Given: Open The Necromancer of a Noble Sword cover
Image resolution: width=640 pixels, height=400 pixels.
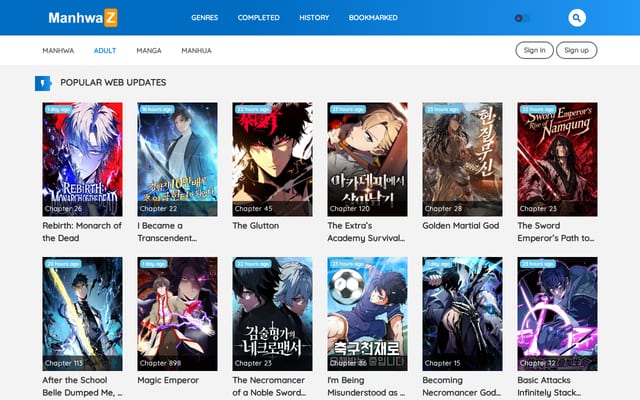Looking at the screenshot, I should [272, 313].
